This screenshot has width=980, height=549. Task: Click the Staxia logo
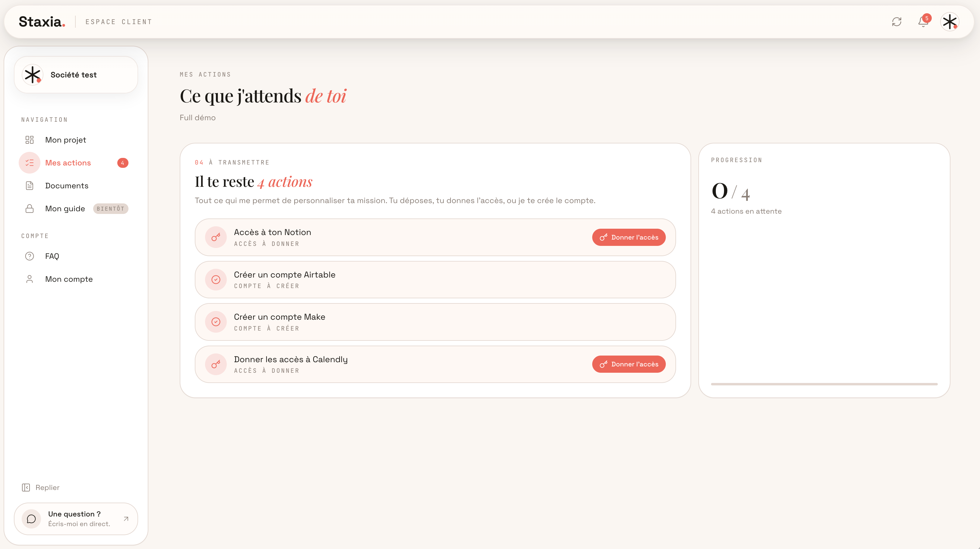(42, 22)
